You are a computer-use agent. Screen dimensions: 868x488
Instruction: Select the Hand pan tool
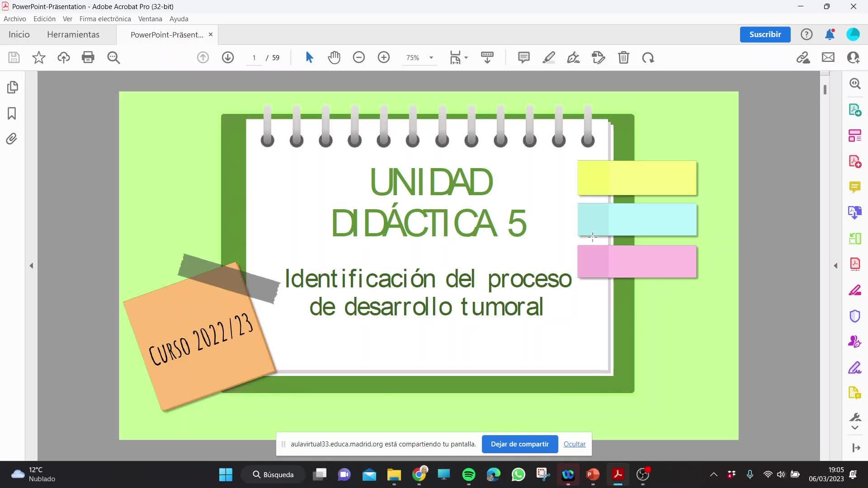pyautogui.click(x=334, y=57)
